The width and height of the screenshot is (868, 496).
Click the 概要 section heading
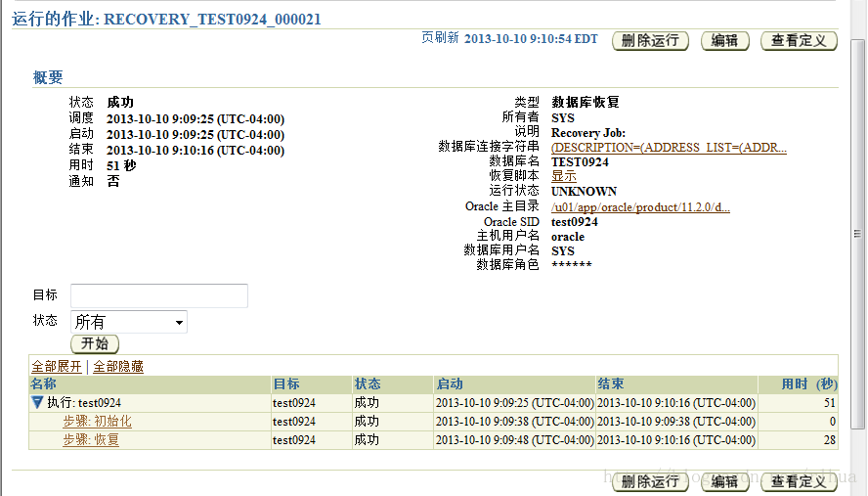pyautogui.click(x=48, y=77)
